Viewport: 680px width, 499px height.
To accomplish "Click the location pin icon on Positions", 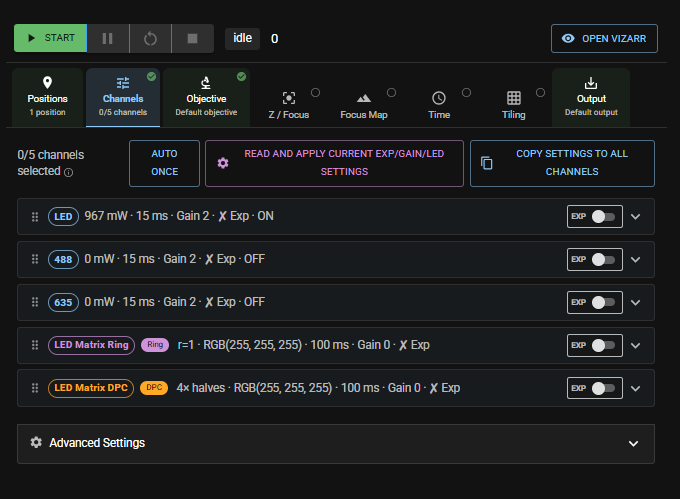I will [x=47, y=82].
